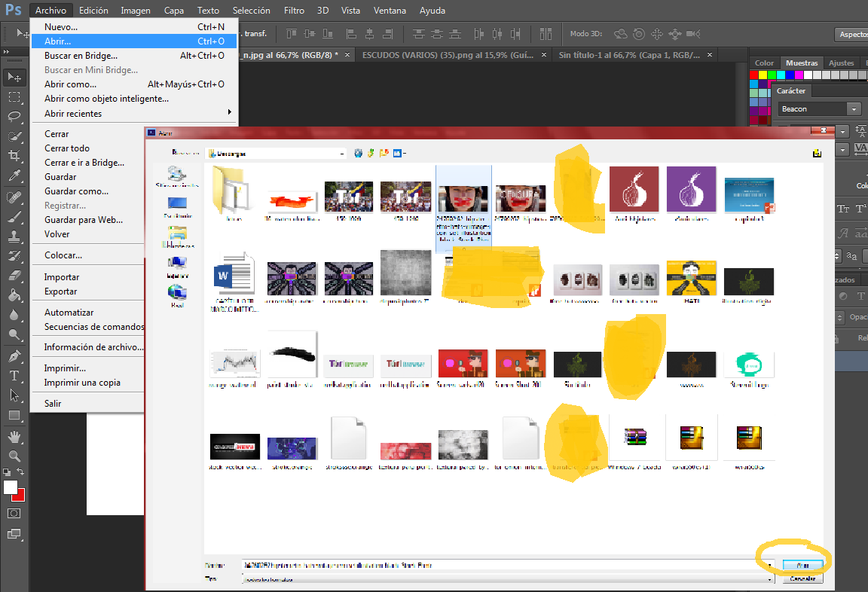Select the Horizontal Type tool
Image resolution: width=868 pixels, height=592 pixels.
click(14, 376)
